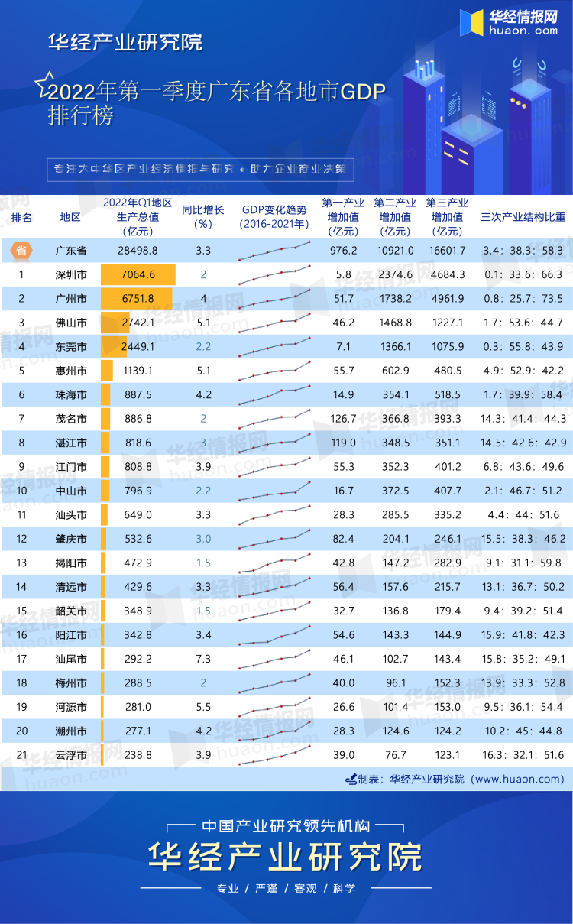Click the 华经情报网 logo icon
573x924 pixels.
[x=471, y=24]
